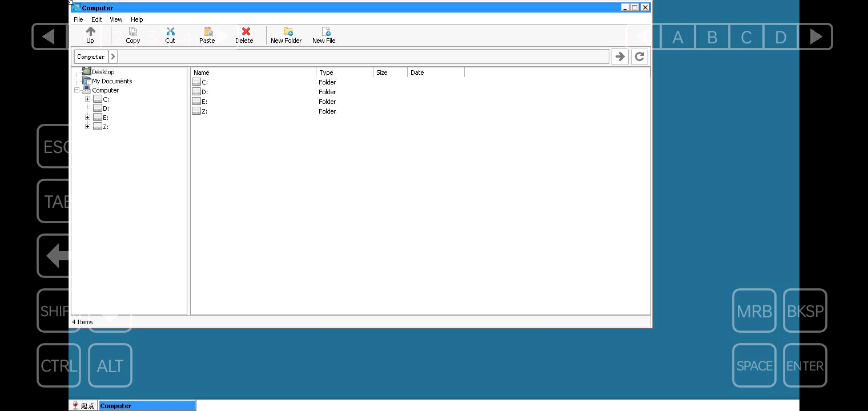Expand the Z: drive tree node
The height and width of the screenshot is (411, 868).
tap(88, 127)
